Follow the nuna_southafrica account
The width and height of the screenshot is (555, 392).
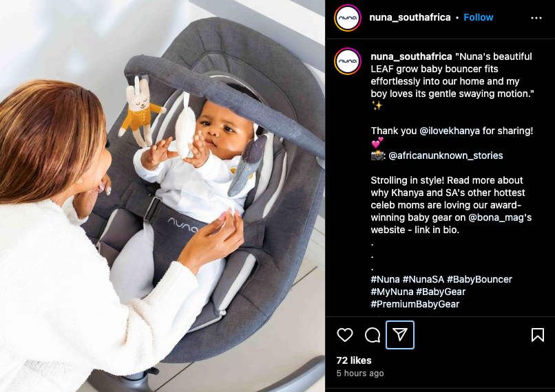tap(478, 17)
